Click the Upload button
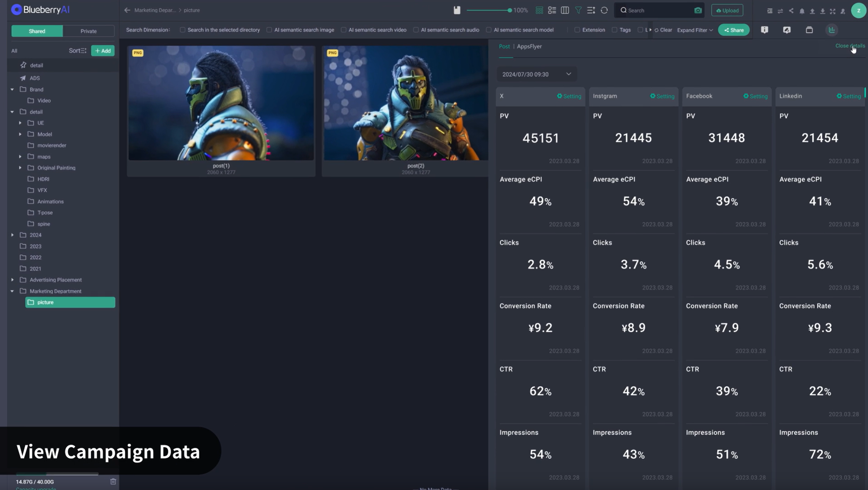 tap(727, 10)
